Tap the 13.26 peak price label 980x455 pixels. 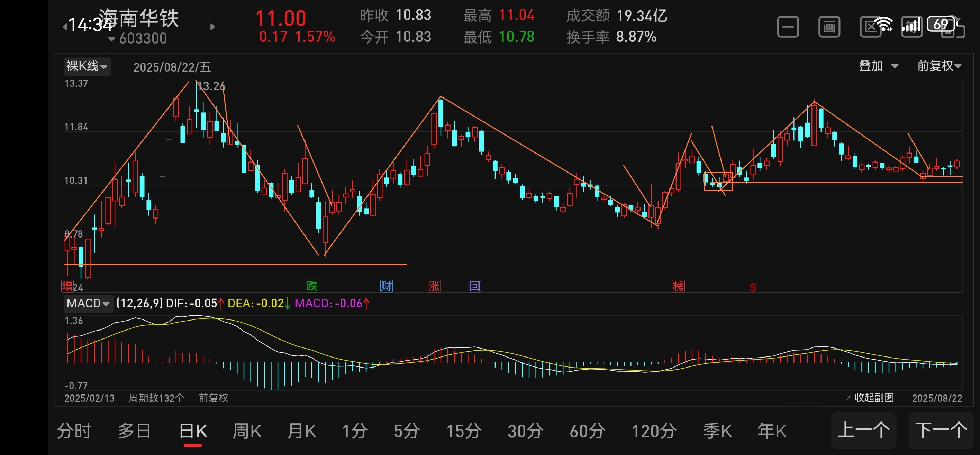click(x=211, y=86)
